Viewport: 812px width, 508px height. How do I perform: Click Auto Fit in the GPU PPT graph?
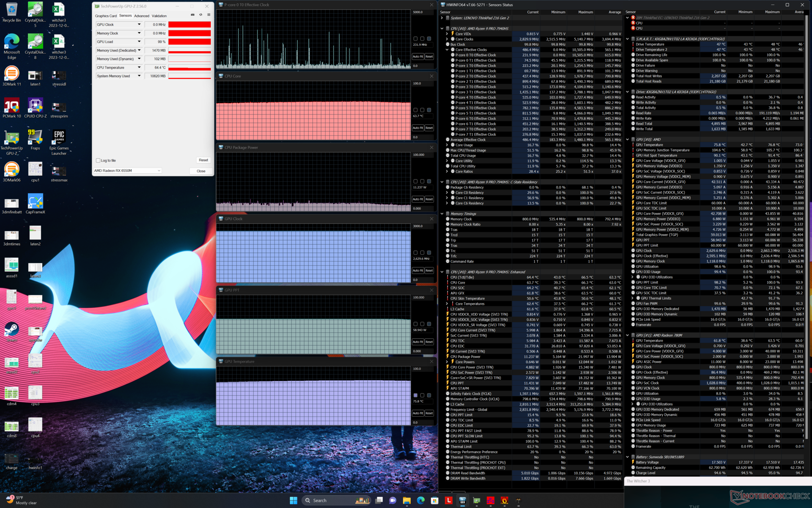click(x=418, y=342)
